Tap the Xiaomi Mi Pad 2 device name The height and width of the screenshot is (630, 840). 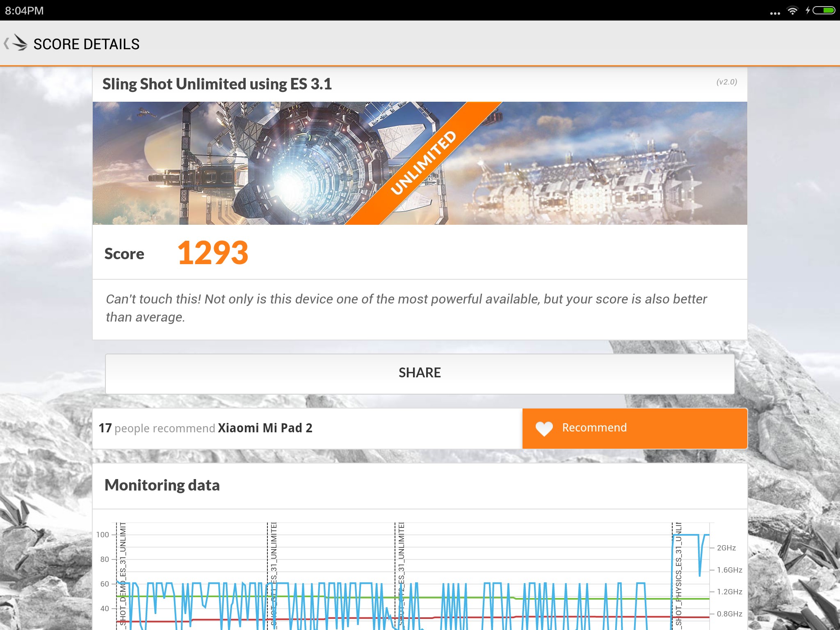tap(265, 428)
